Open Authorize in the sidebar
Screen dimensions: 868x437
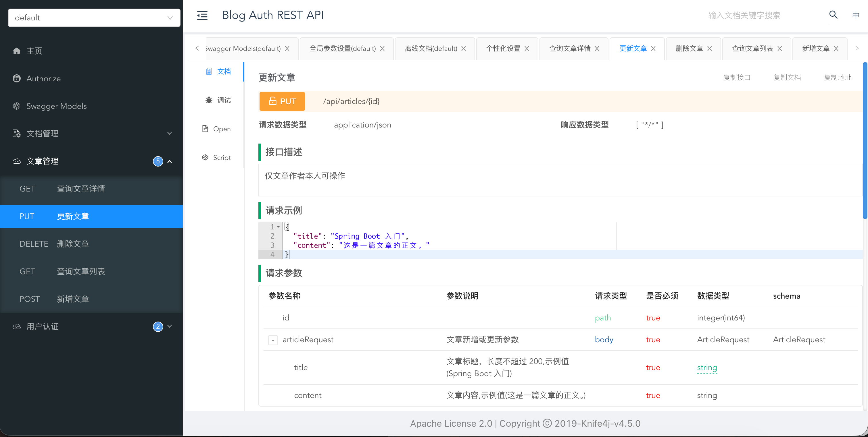[91, 78]
